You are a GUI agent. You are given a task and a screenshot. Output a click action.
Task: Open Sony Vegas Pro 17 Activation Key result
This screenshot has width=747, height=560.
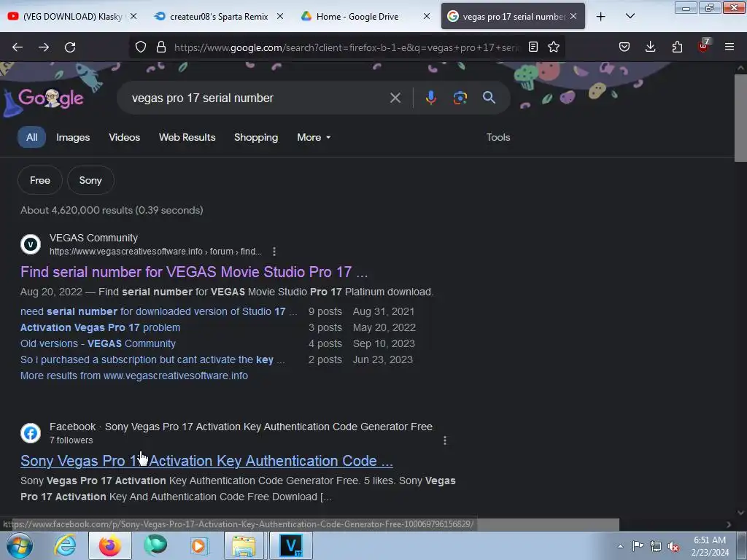coord(206,461)
